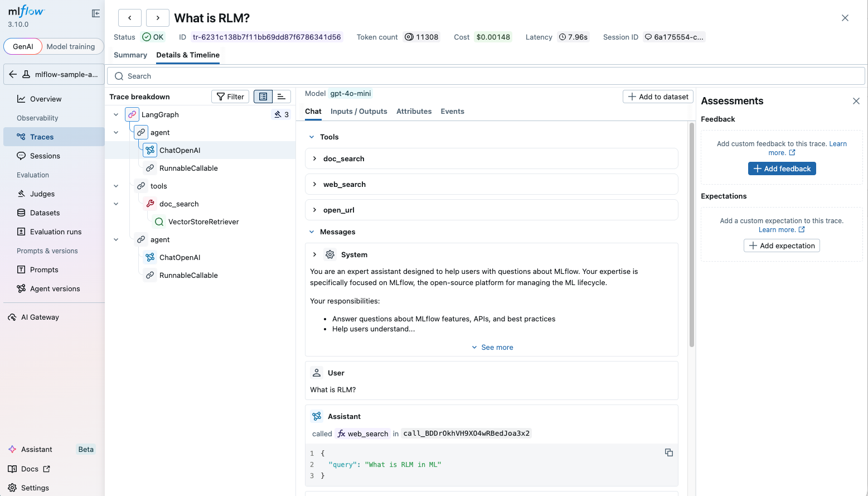868x496 pixels.
Task: Open the Assistant Beta panel
Action: pos(37,449)
